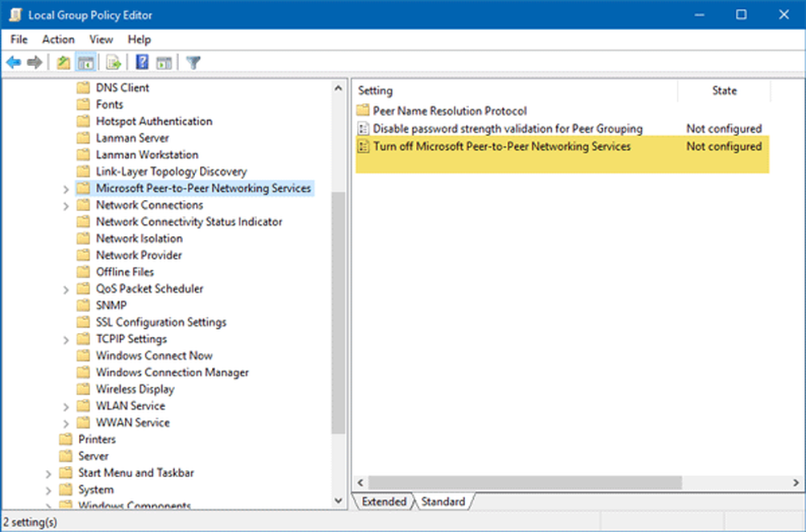Expand the QoS Packet Scheduler node
This screenshot has width=806, height=532.
[65, 289]
